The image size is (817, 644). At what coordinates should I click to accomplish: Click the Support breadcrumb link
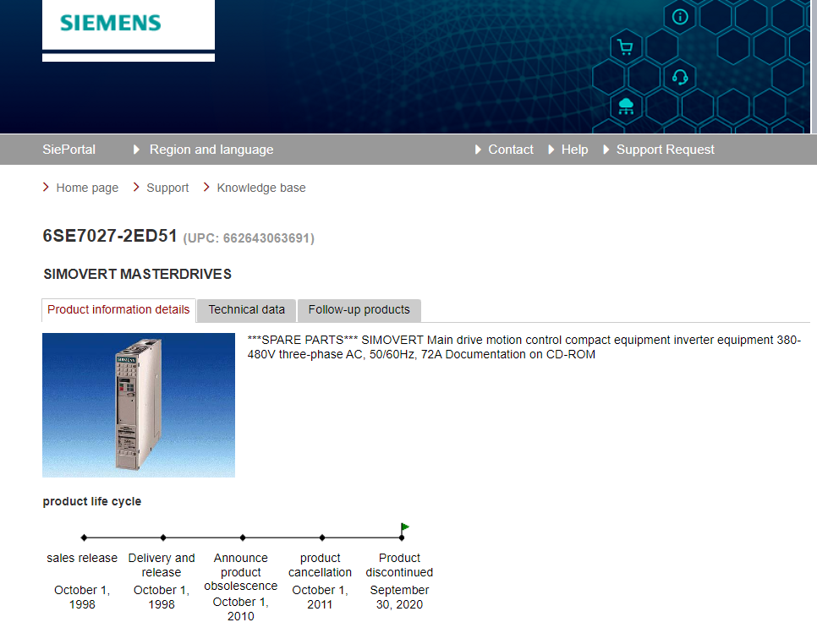click(167, 188)
